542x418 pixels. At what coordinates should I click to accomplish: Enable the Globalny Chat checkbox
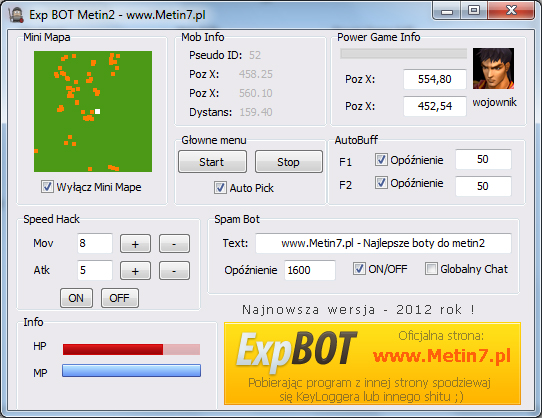(431, 269)
